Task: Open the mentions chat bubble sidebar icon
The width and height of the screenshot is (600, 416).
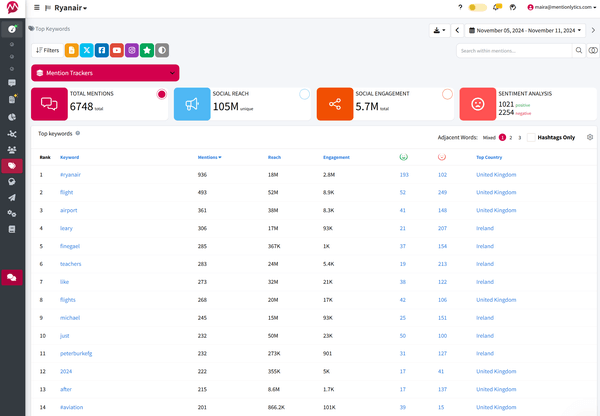Action: point(12,83)
